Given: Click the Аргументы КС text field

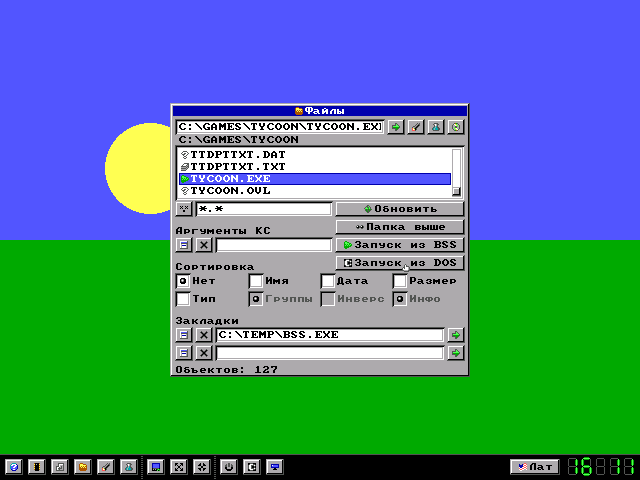Looking at the screenshot, I should pyautogui.click(x=273, y=245).
